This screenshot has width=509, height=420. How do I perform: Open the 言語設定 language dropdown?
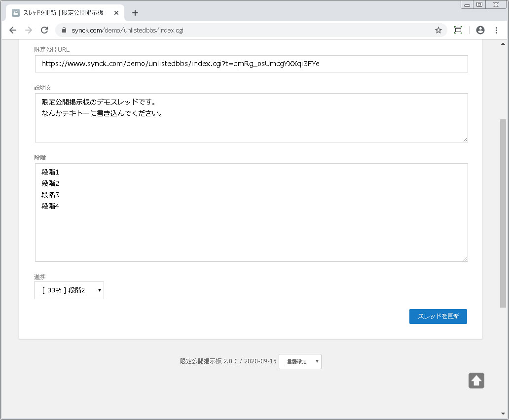click(300, 361)
